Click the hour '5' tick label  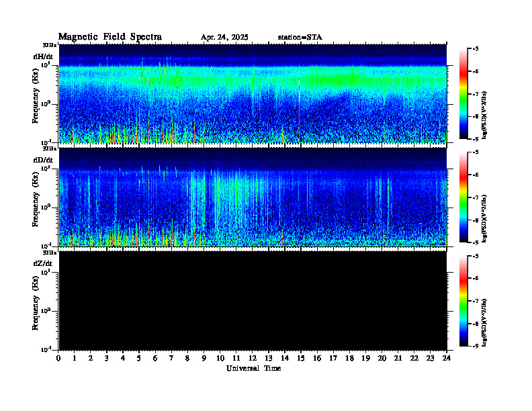point(139,358)
